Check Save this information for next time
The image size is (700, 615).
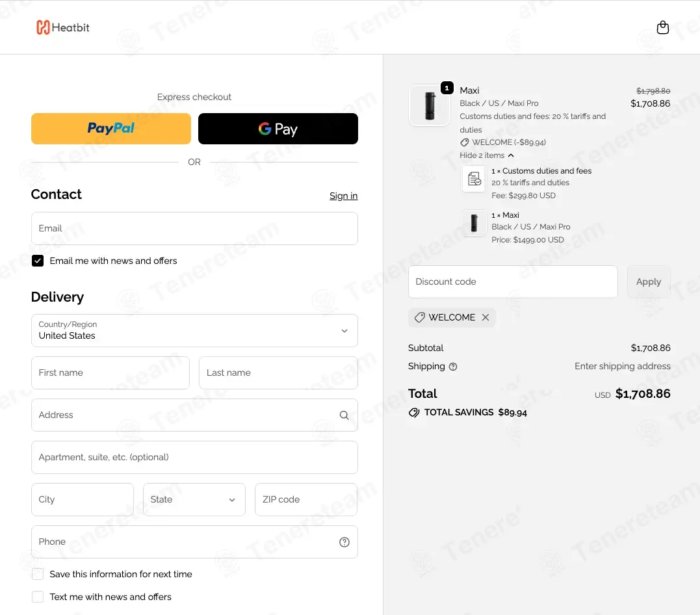pyautogui.click(x=38, y=574)
